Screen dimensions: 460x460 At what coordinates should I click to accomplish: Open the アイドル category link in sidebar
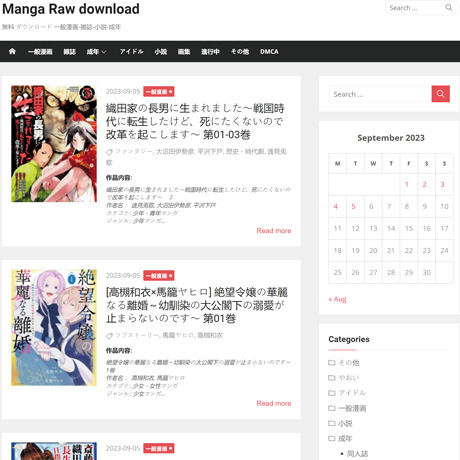[x=352, y=393]
